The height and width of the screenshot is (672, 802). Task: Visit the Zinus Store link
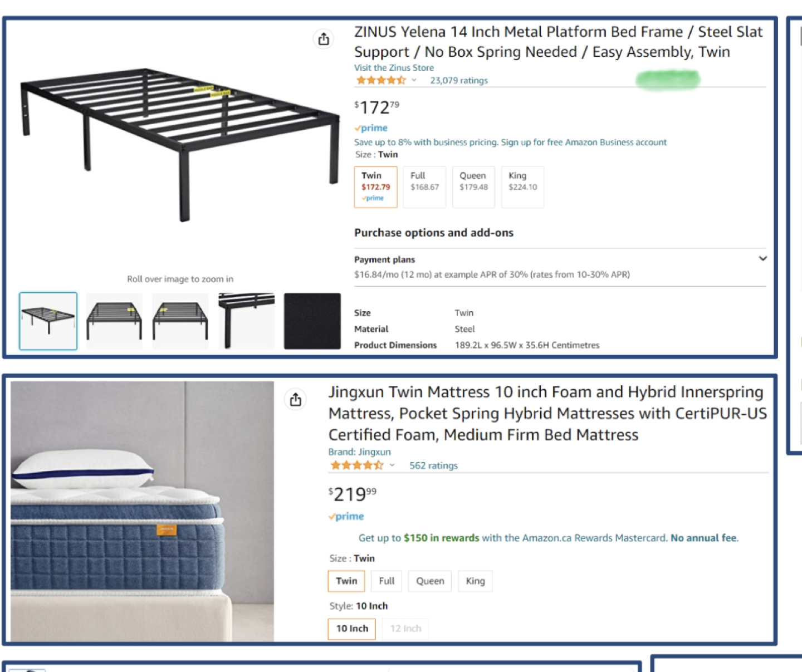394,68
